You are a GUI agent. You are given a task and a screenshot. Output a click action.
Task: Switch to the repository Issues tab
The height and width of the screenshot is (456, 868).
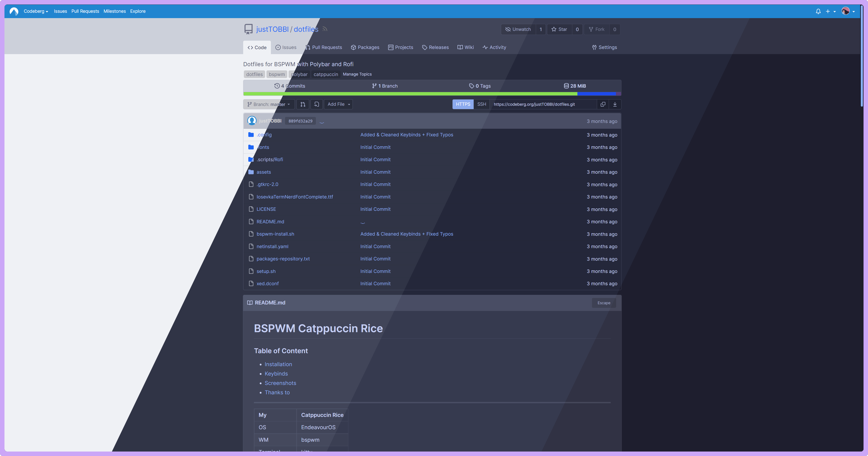(286, 47)
